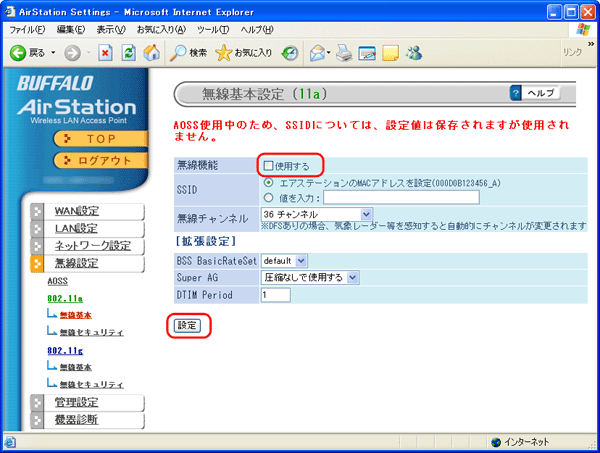Image resolution: width=600 pixels, height=453 pixels.
Task: Open 無線基本 under 802.11g
Action: point(76,367)
